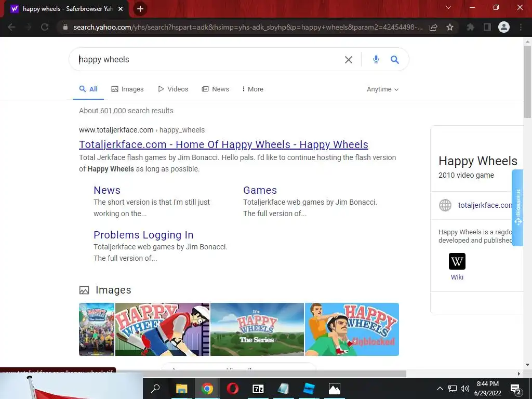The height and width of the screenshot is (399, 532).
Task: Click the volume speaker tray icon
Action: (x=465, y=389)
